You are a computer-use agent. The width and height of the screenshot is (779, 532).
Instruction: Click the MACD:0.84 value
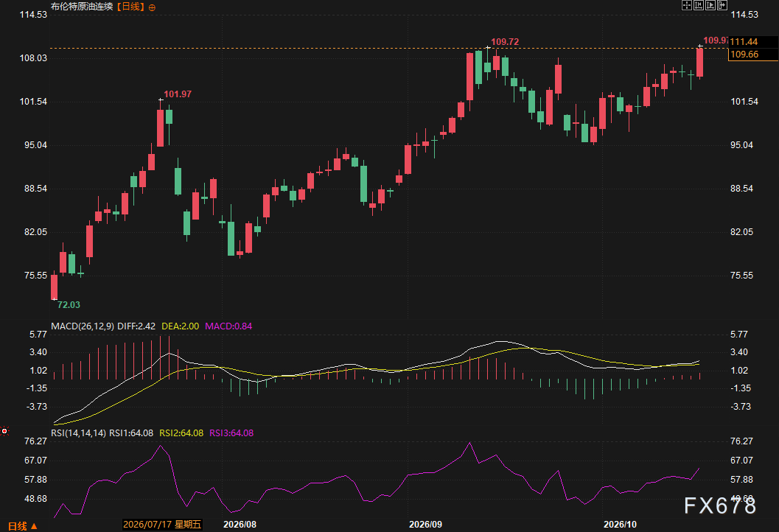[228, 326]
